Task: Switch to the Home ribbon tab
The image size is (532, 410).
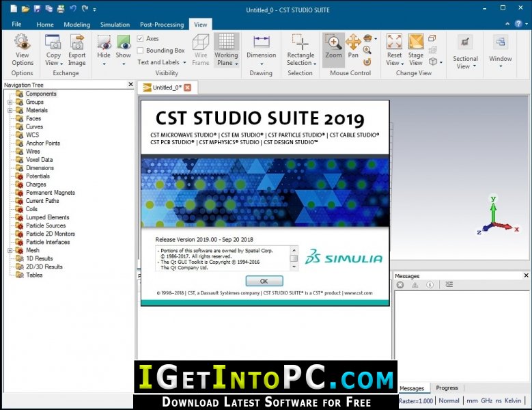Action: tap(45, 25)
